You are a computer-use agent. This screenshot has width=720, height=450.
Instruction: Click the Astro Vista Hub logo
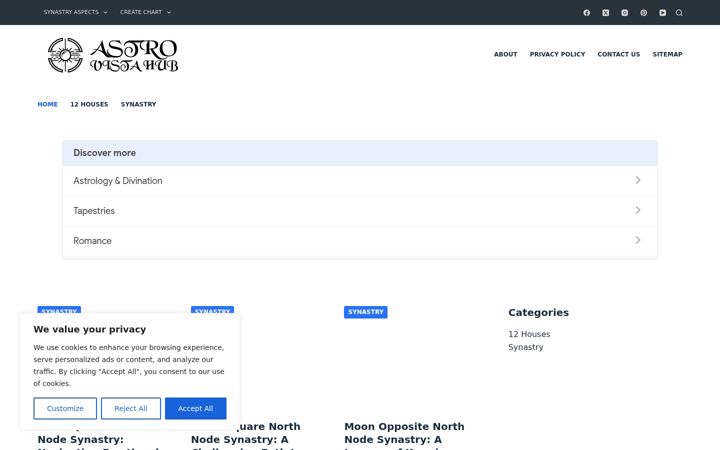(113, 55)
